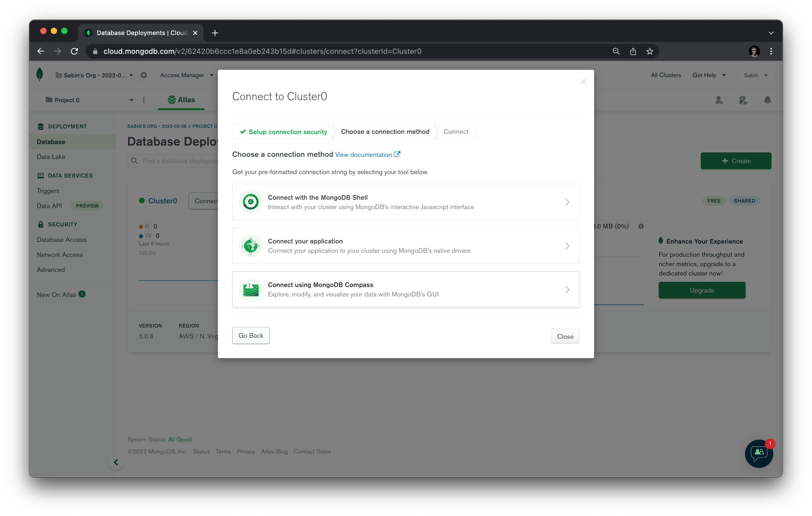Click the PROJECT 0 breadcrumb link

pyautogui.click(x=204, y=126)
